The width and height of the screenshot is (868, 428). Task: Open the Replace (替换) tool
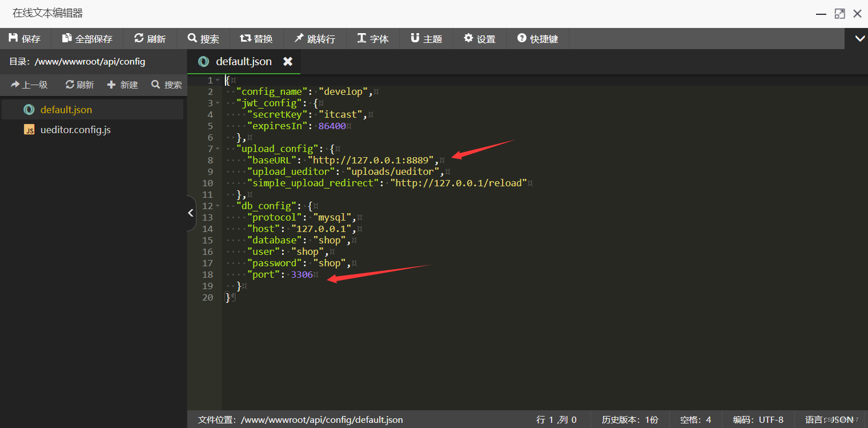[256, 39]
